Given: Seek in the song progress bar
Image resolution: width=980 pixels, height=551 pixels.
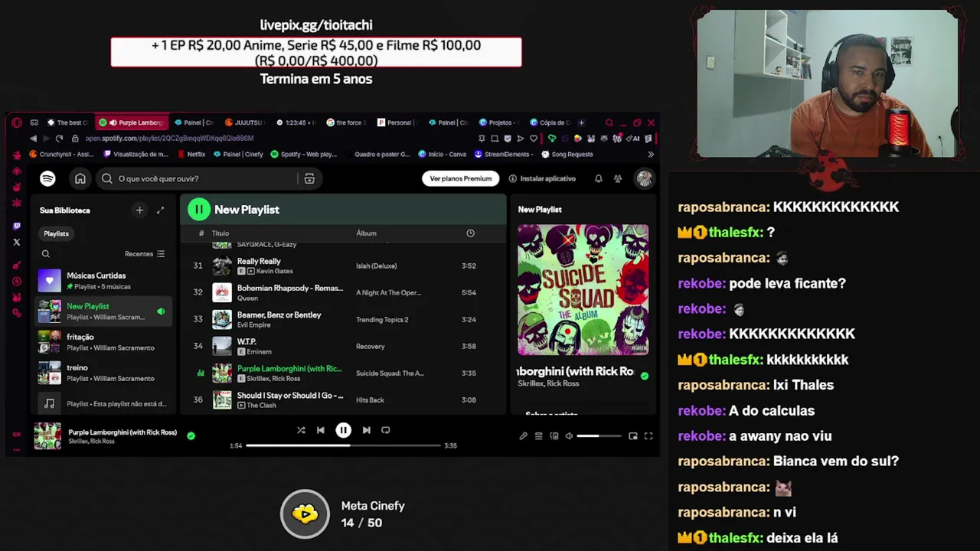Looking at the screenshot, I should pyautogui.click(x=343, y=445).
